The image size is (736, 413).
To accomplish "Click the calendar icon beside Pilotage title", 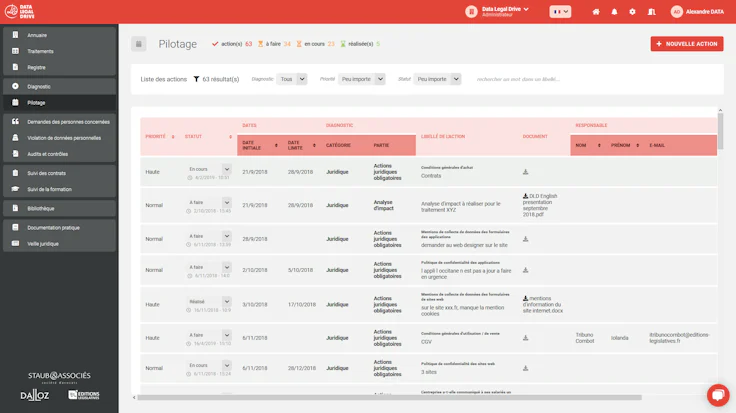I will click(x=138, y=44).
